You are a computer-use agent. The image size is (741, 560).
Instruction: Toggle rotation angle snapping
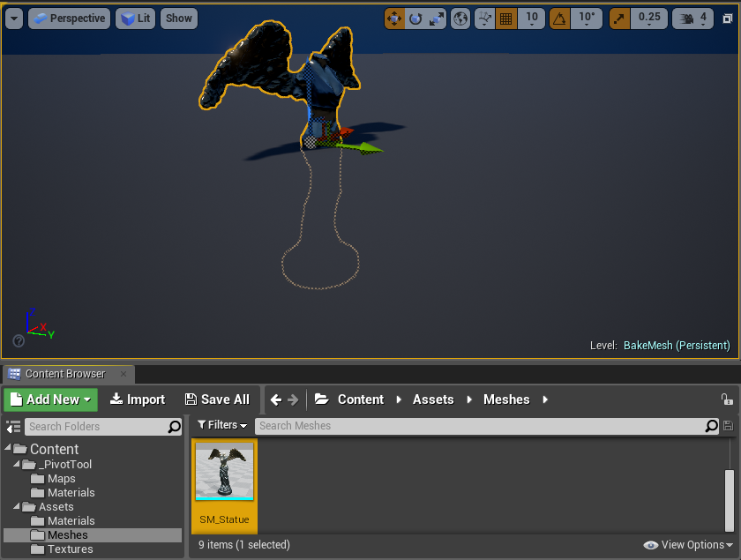pos(559,19)
